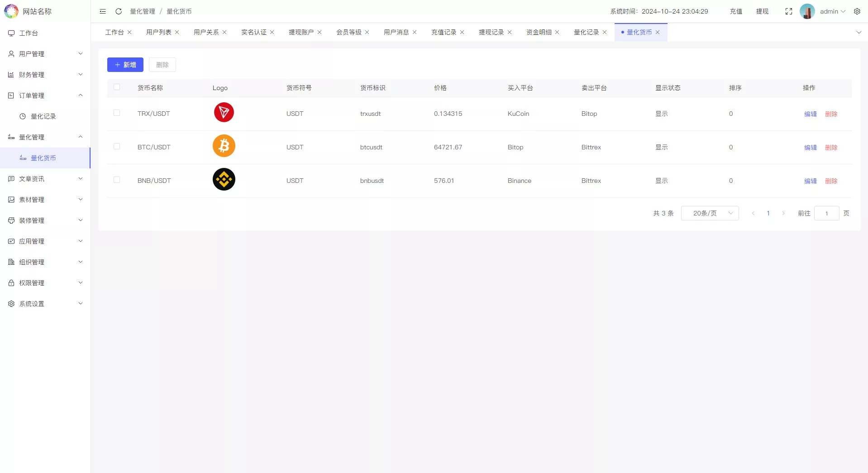This screenshot has height=473, width=868.
Task: Click the 新增 button to add currency
Action: [x=125, y=64]
